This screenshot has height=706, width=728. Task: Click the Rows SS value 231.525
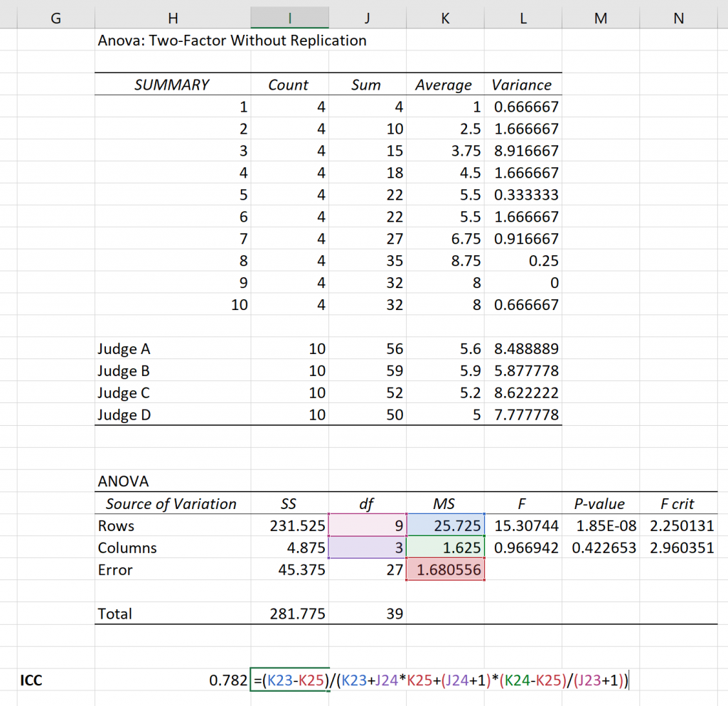click(289, 525)
